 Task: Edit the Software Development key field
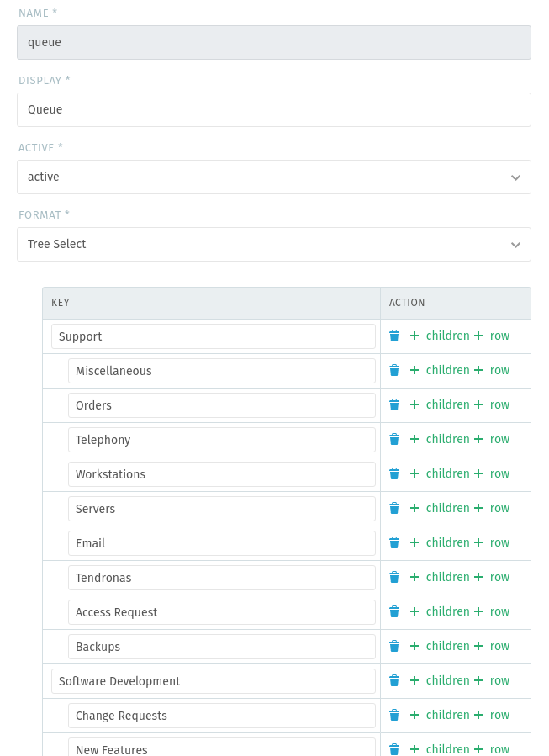[x=214, y=681]
